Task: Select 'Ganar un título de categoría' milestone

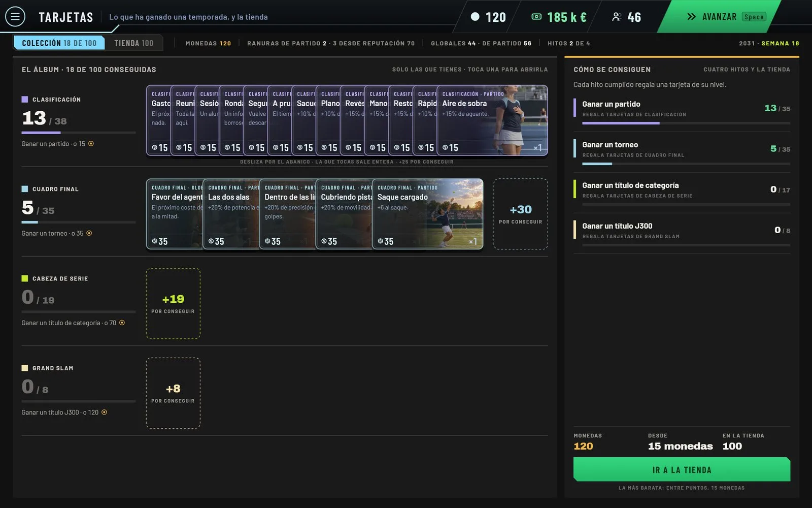Action: (x=682, y=193)
